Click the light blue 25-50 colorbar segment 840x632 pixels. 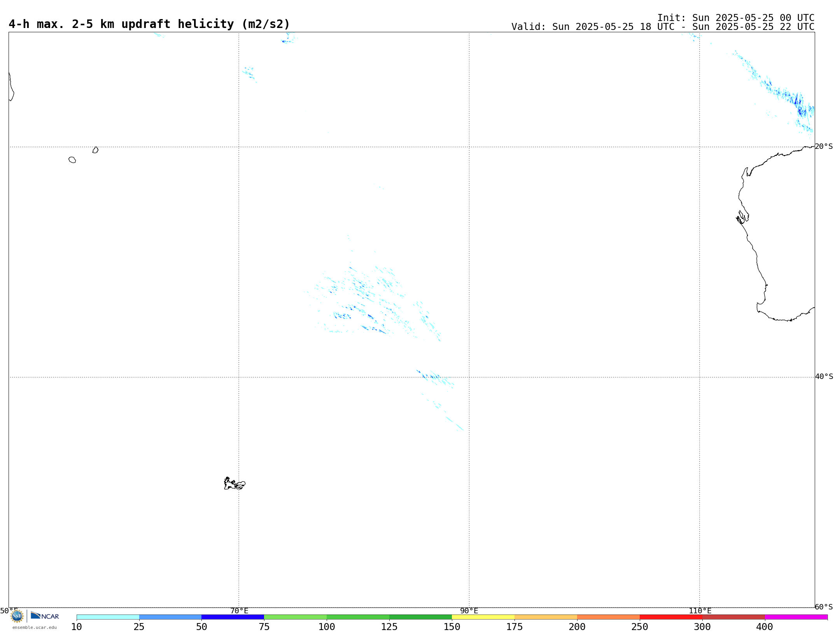tap(170, 617)
